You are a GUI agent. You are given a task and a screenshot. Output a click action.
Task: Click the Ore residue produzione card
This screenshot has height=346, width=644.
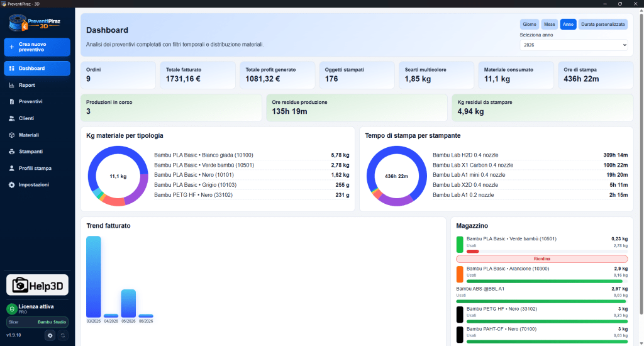pyautogui.click(x=357, y=108)
